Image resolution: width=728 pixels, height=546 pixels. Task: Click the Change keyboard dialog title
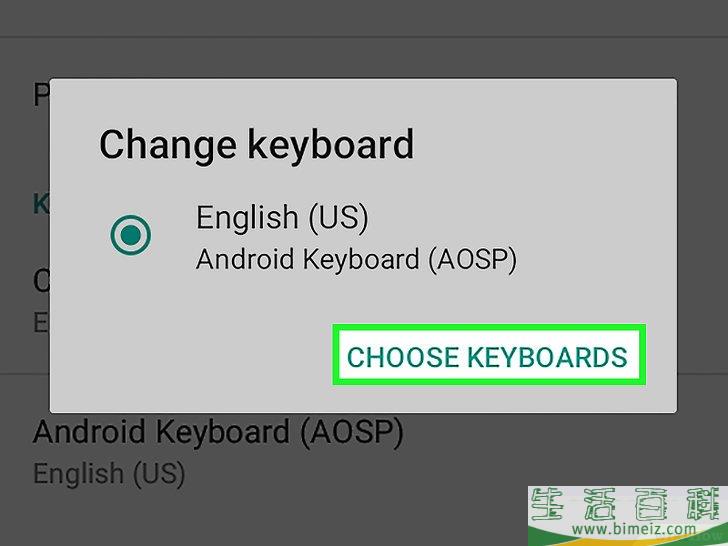click(256, 145)
